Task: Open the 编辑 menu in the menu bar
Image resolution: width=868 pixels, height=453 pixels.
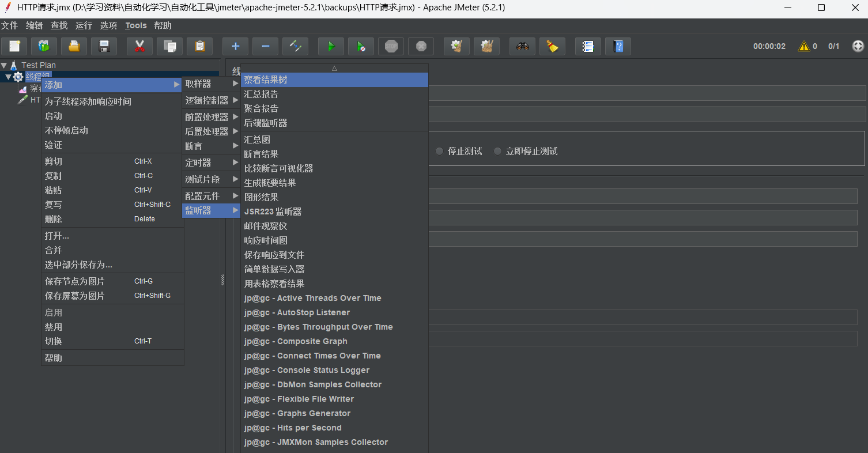Action: tap(35, 25)
